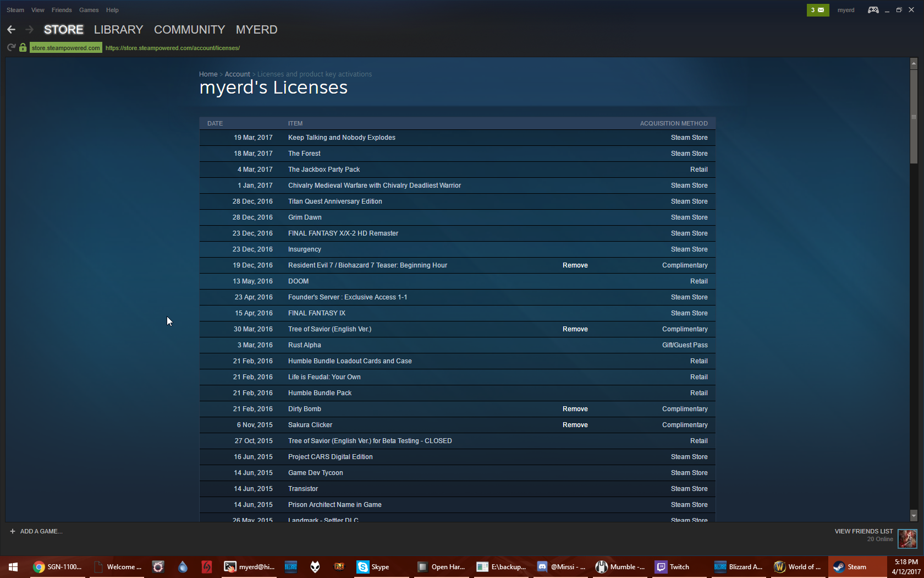Click the scrollbar down arrow
Viewport: 924px width, 578px height.
tap(914, 516)
